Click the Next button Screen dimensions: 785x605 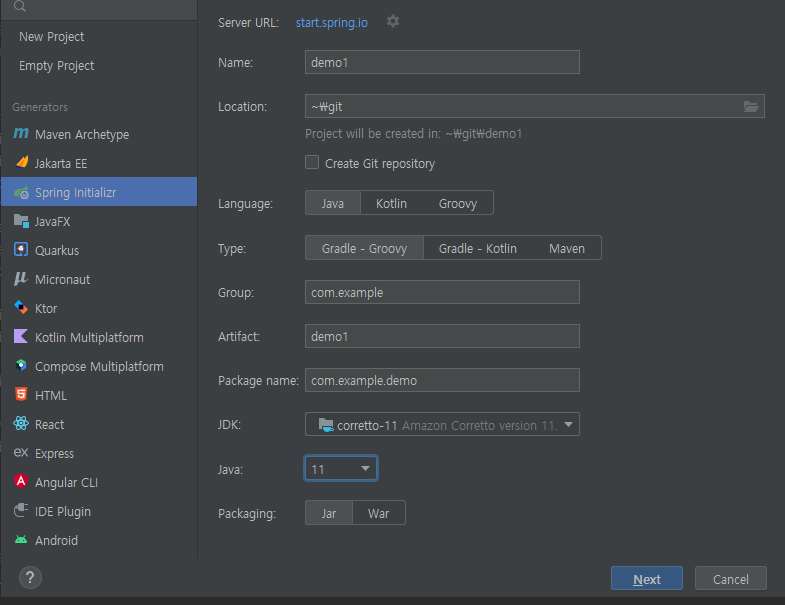tap(647, 578)
